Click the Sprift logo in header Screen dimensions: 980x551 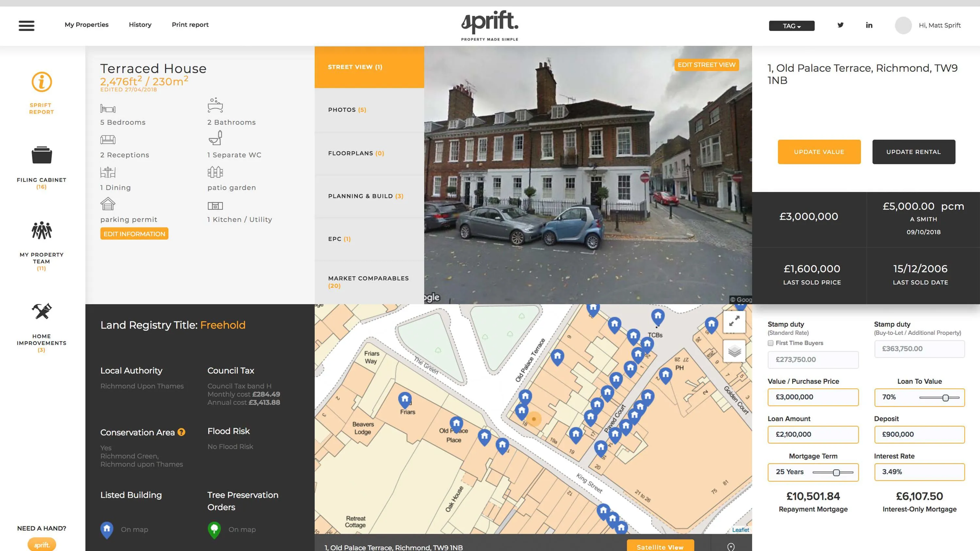point(490,25)
